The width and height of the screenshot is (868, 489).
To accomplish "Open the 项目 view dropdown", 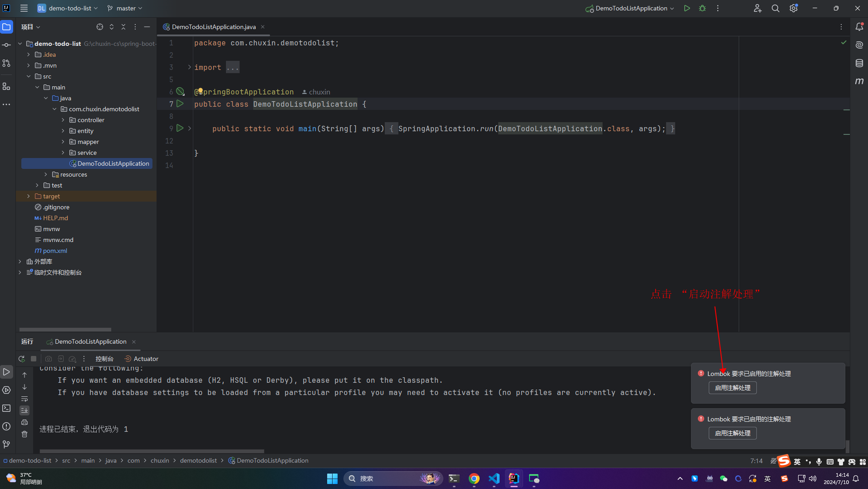I will point(30,27).
